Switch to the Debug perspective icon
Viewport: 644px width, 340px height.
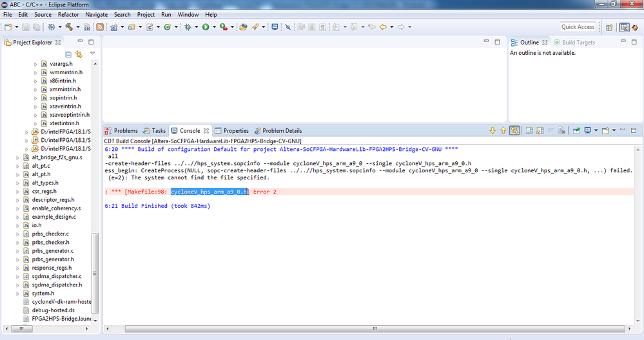point(636,27)
